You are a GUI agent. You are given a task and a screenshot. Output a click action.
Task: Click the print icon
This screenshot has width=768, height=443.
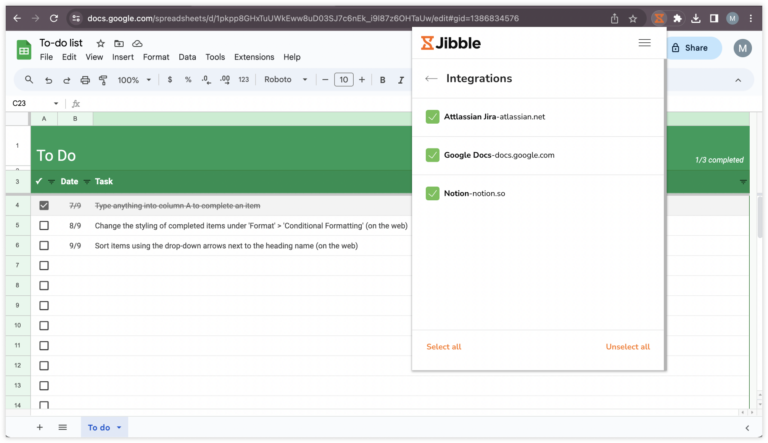tap(85, 80)
